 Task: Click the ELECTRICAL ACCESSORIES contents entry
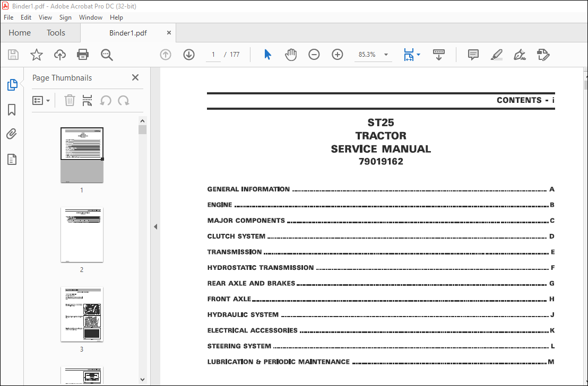point(381,330)
